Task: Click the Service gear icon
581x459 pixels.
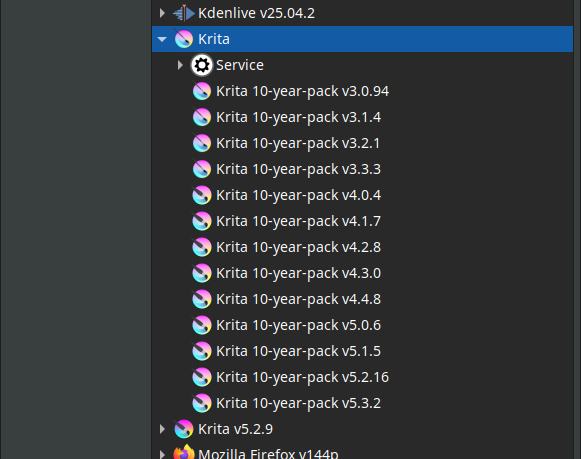Action: pos(202,65)
